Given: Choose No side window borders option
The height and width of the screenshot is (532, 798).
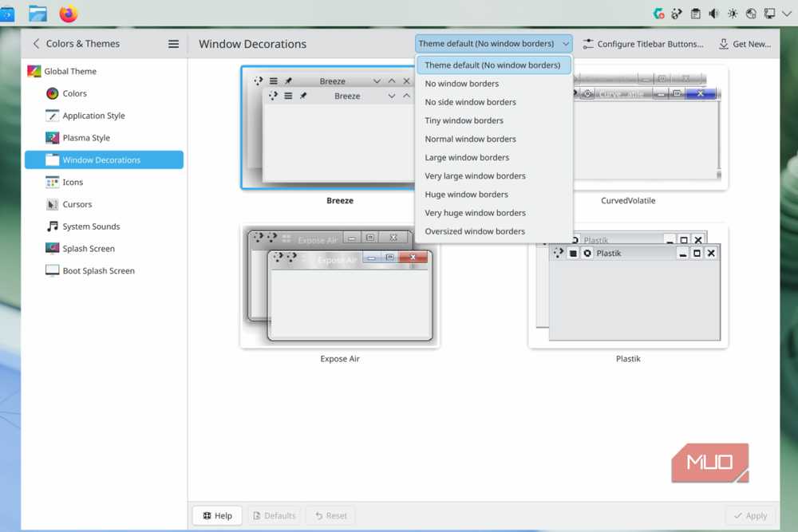Looking at the screenshot, I should coord(494,102).
